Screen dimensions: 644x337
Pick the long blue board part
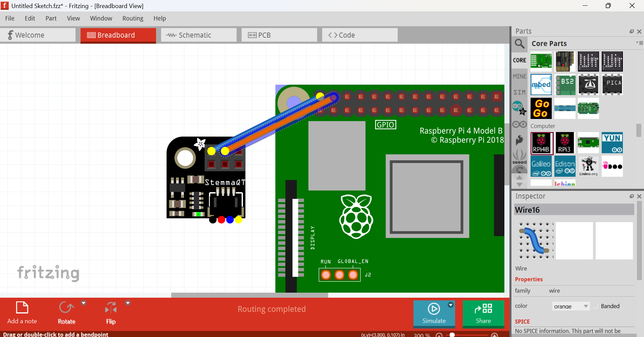(565, 108)
